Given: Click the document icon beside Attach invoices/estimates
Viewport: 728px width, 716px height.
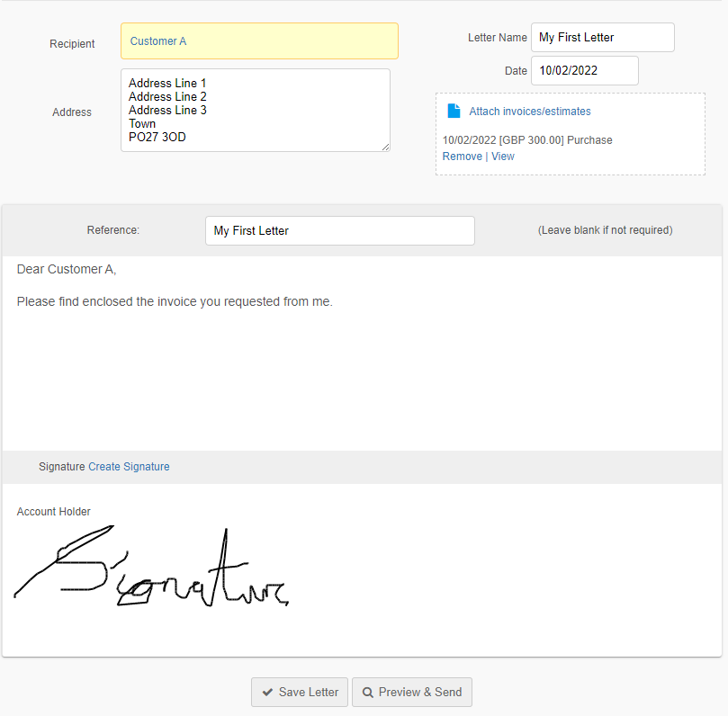Looking at the screenshot, I should pyautogui.click(x=454, y=112).
